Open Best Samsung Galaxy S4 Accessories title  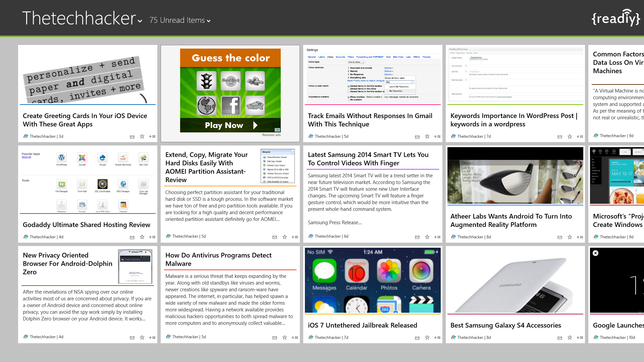(506, 325)
